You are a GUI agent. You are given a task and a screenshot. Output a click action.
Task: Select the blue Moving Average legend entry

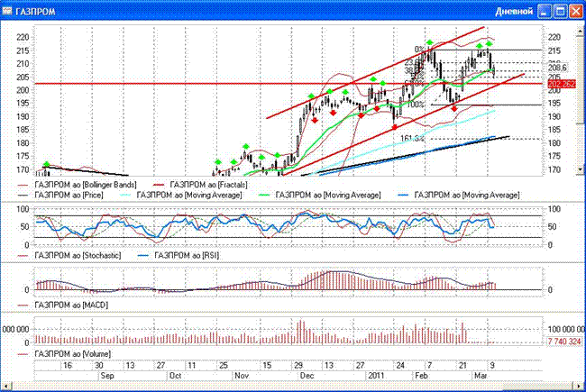[459, 195]
